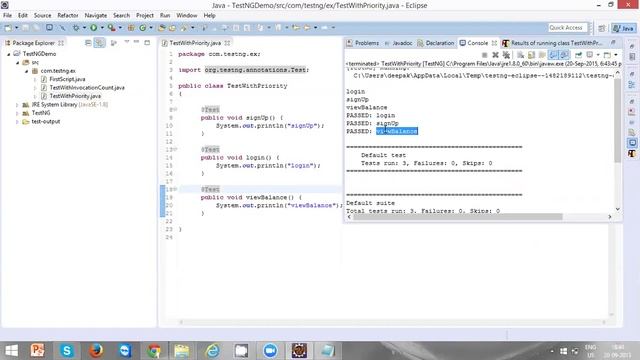Collapse the TestNGDemo project node
Image resolution: width=640 pixels, height=360 pixels.
coord(9,54)
